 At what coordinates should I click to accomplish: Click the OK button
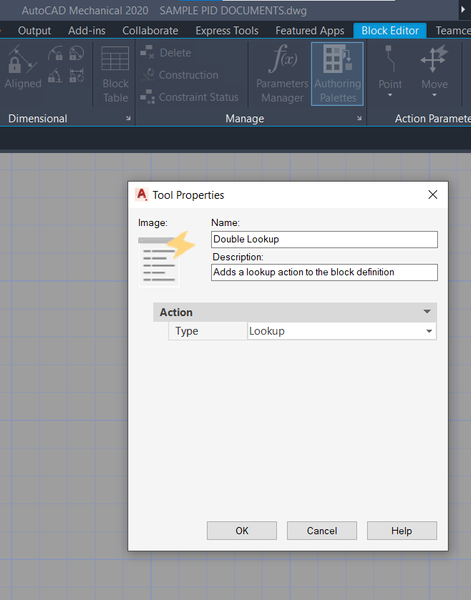[x=242, y=531]
